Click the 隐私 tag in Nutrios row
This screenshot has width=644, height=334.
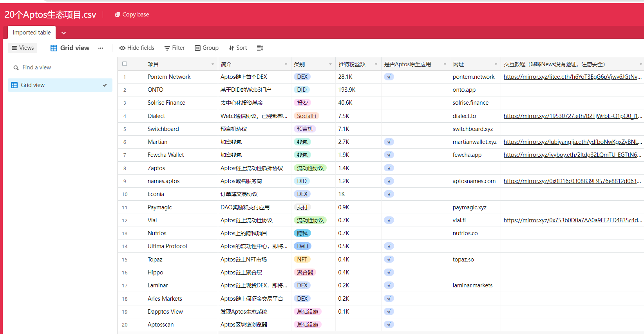pyautogui.click(x=302, y=233)
